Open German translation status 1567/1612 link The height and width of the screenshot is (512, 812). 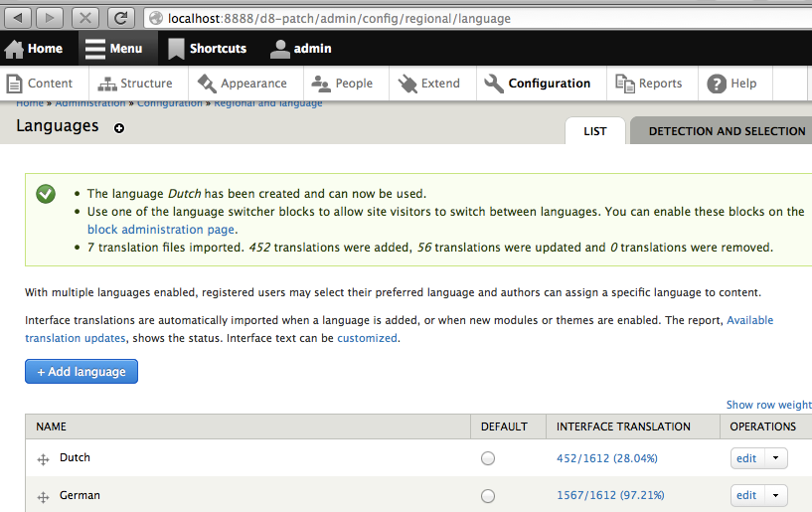click(x=610, y=495)
